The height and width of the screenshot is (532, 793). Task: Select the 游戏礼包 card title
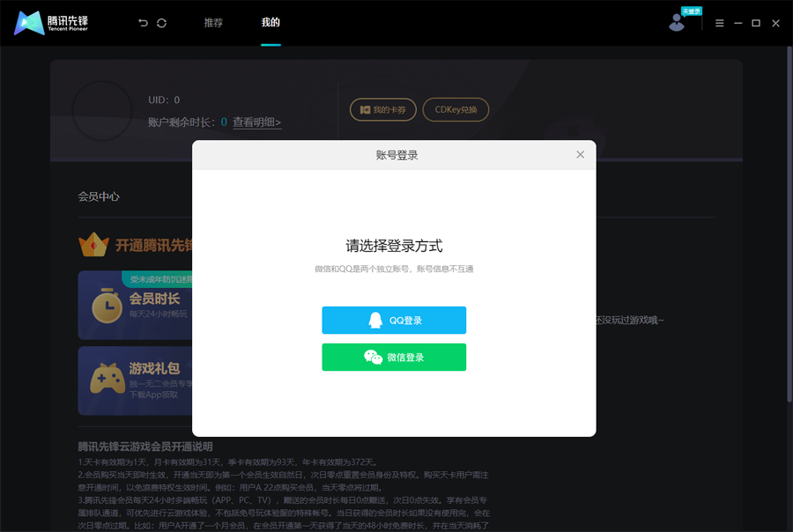coord(154,367)
